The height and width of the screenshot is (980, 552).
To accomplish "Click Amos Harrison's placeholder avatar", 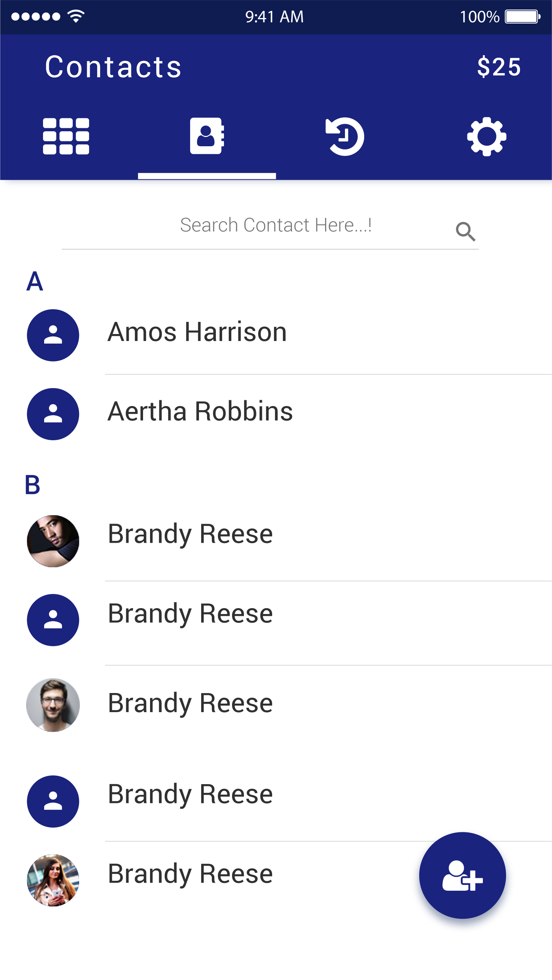I will click(53, 335).
